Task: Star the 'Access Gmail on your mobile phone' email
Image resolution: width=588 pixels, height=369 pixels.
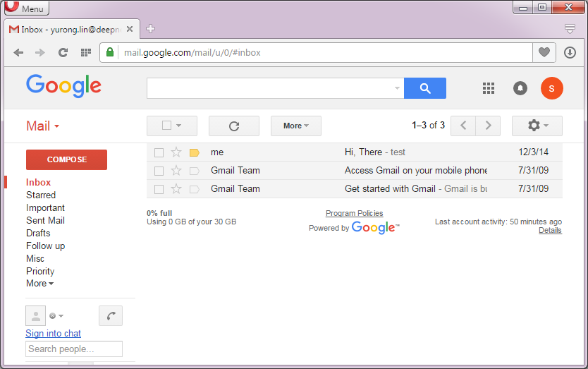Action: click(x=176, y=171)
